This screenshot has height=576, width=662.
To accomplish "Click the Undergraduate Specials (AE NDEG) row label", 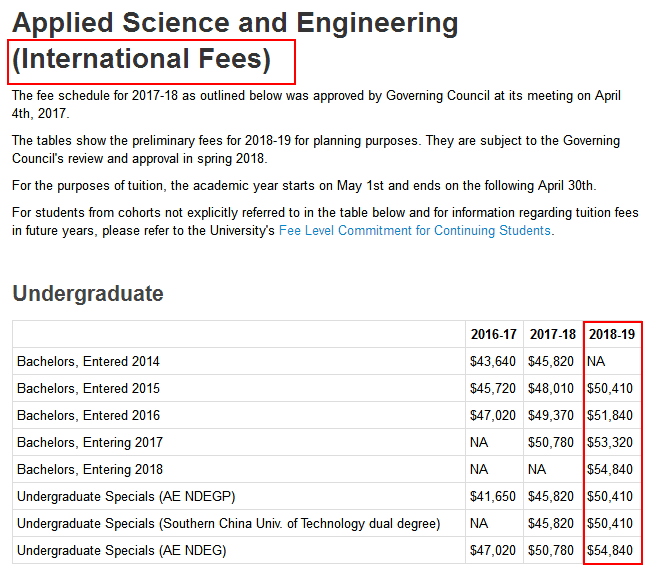I will coord(122,551).
